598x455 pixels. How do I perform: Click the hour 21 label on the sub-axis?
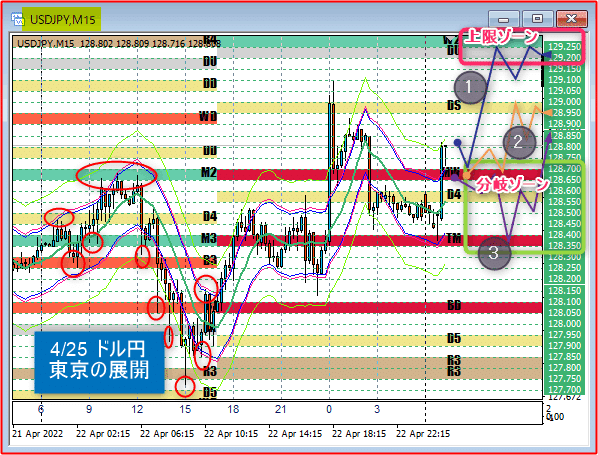(281, 410)
